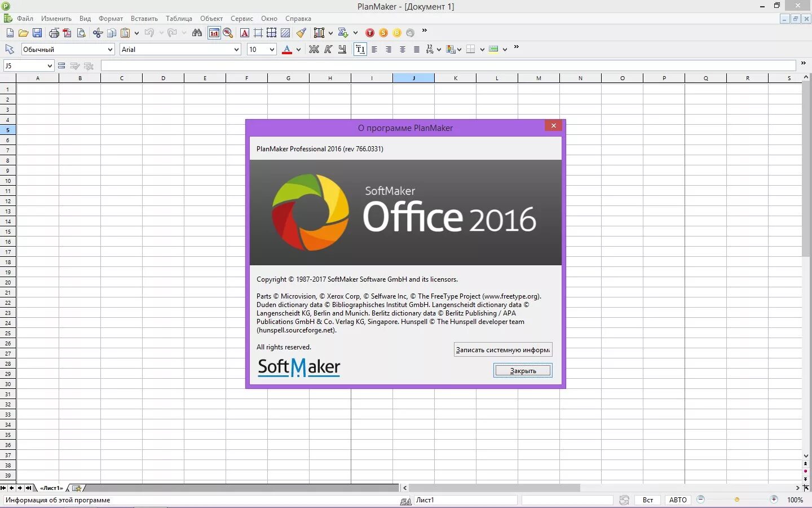Toggle the vertical text orientation button
812x508 pixels.
360,50
